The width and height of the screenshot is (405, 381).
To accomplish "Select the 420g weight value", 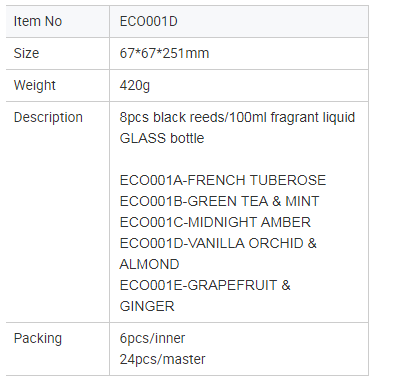I will [x=135, y=86].
